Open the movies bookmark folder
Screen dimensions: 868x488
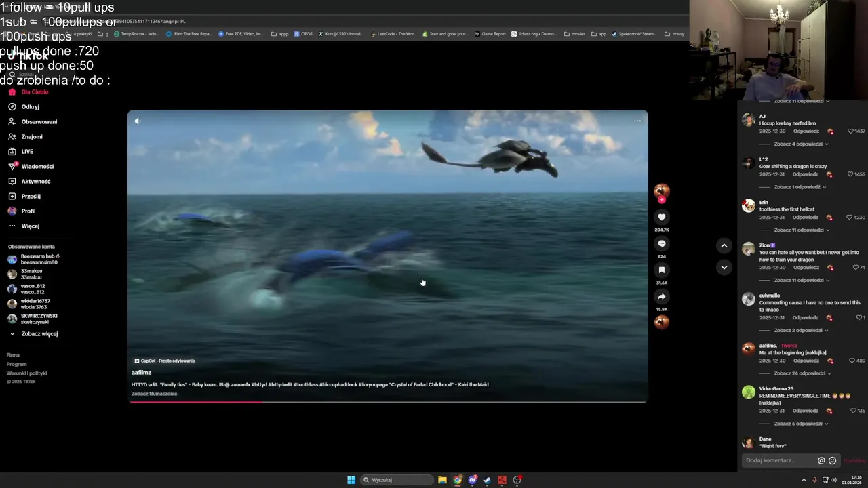click(x=574, y=33)
